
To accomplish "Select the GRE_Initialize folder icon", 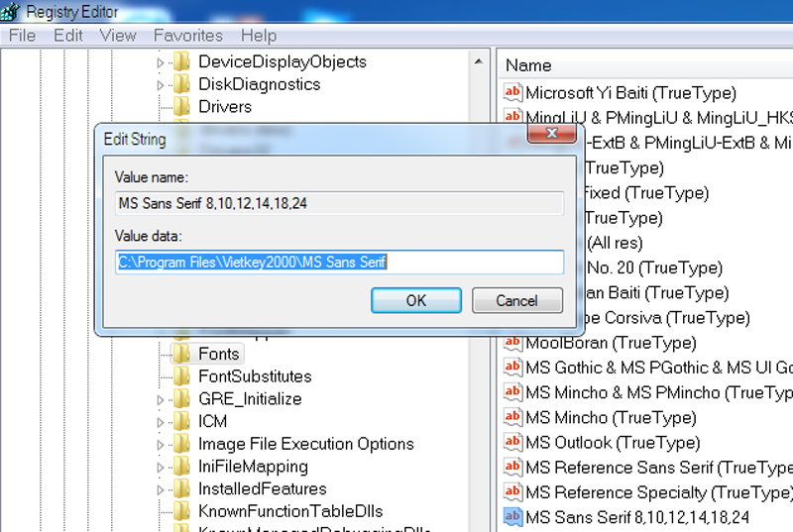I will 182,398.
